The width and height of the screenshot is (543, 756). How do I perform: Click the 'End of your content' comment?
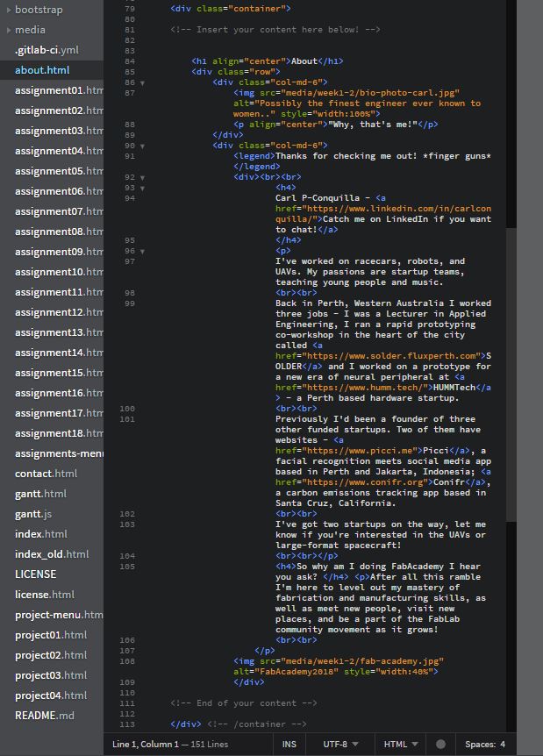(244, 703)
